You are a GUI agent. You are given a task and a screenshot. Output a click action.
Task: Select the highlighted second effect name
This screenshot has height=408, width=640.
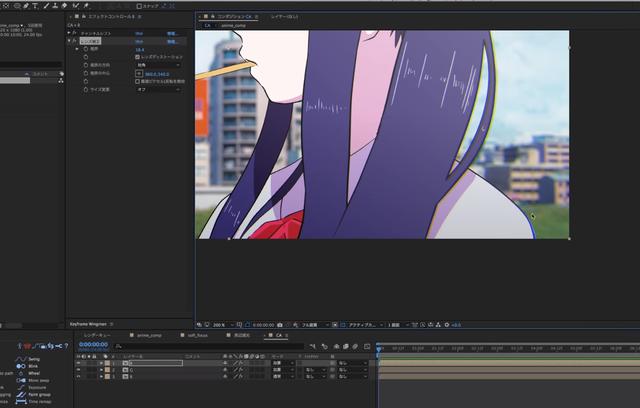[90, 41]
